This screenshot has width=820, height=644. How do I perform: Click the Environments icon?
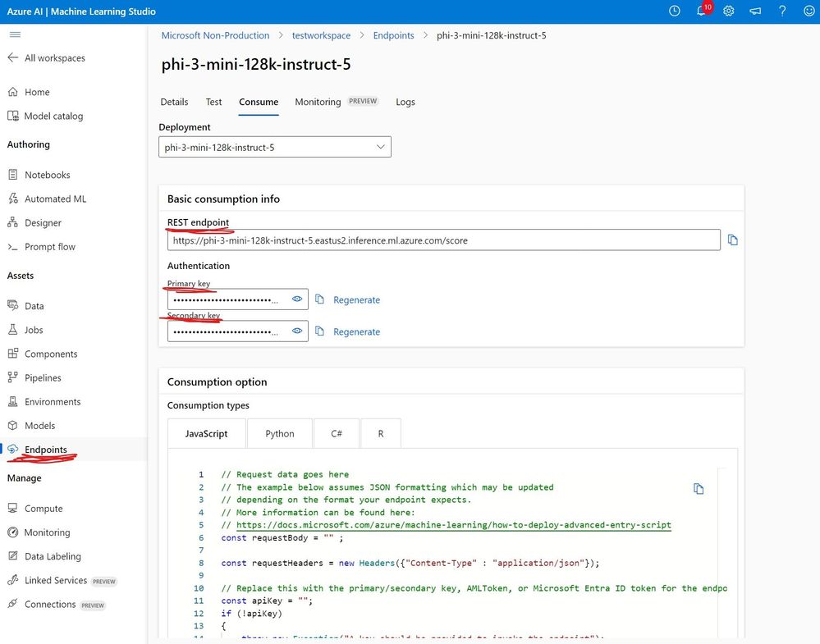pyautogui.click(x=13, y=401)
